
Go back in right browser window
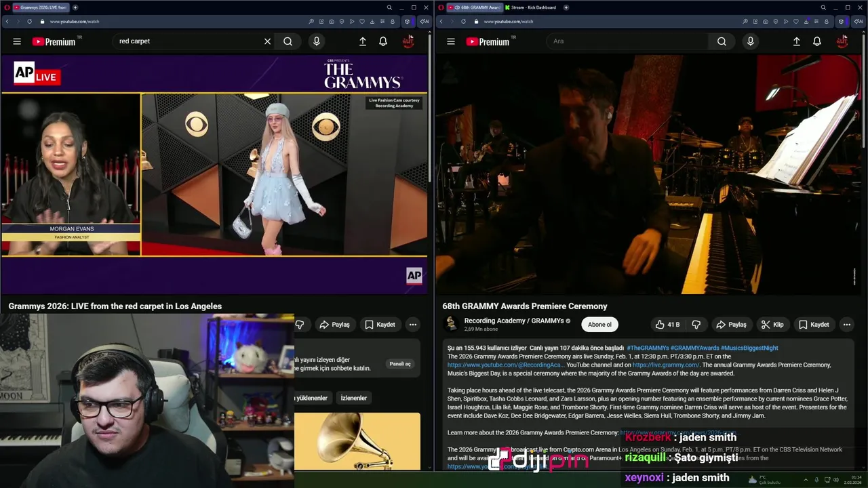(x=441, y=21)
